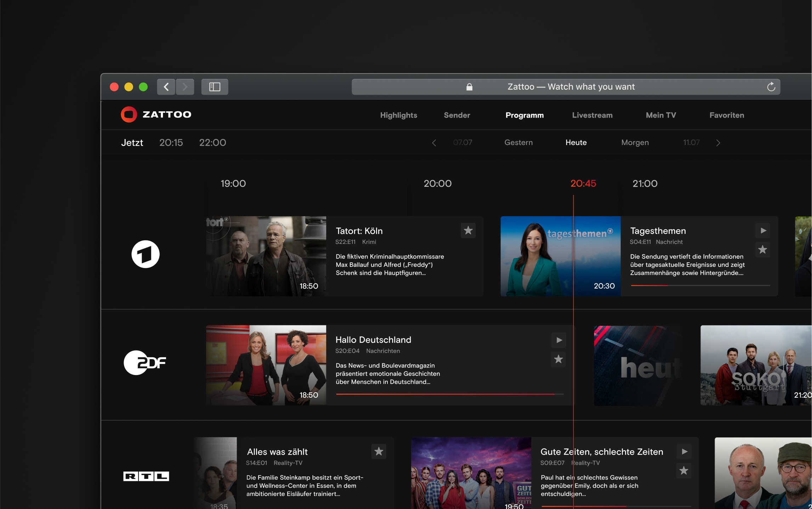Toggle the star on Hallo Deutschland

(x=559, y=359)
